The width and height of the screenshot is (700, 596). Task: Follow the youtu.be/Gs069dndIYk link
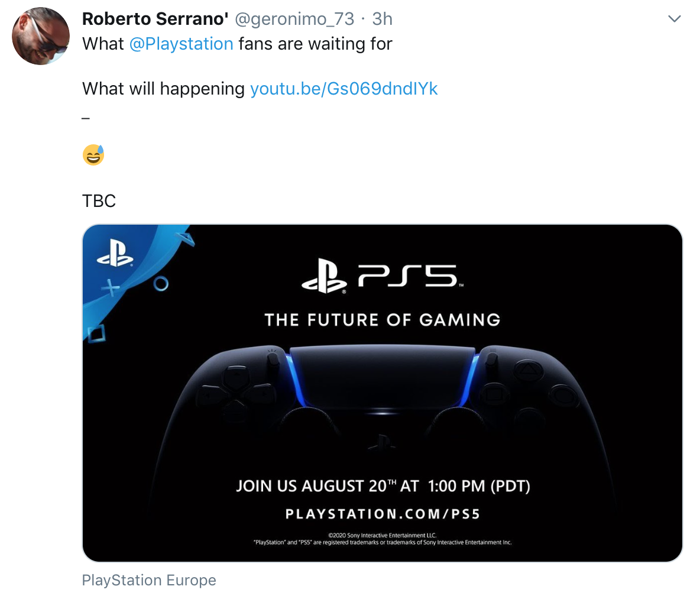(343, 89)
